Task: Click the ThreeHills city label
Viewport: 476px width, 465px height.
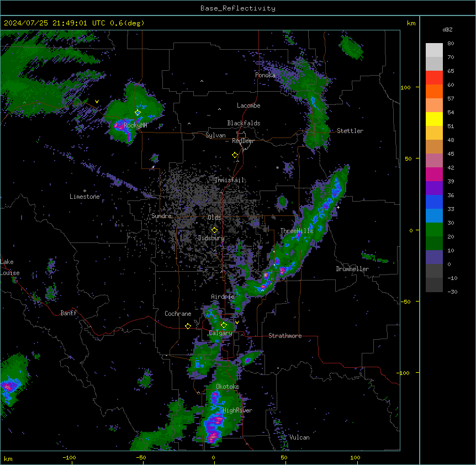Action: click(x=297, y=231)
